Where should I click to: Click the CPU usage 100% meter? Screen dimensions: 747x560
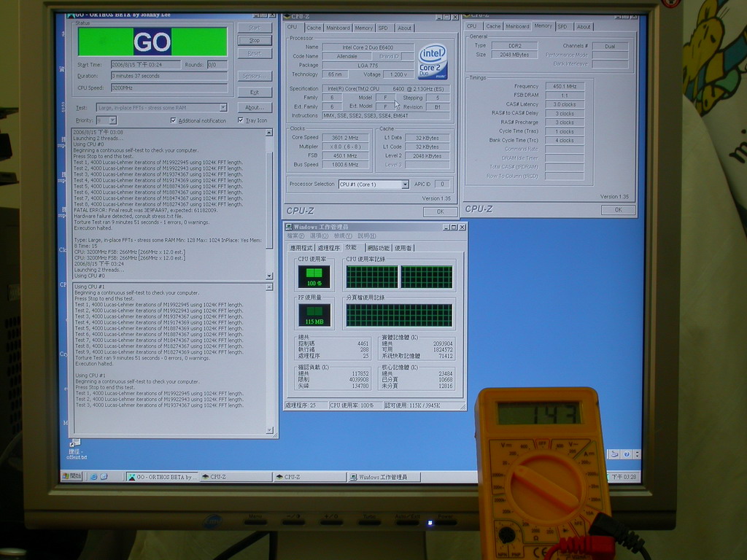click(314, 276)
